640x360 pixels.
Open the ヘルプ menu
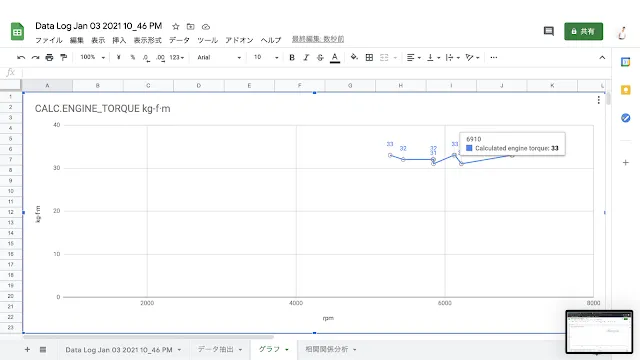pos(271,40)
